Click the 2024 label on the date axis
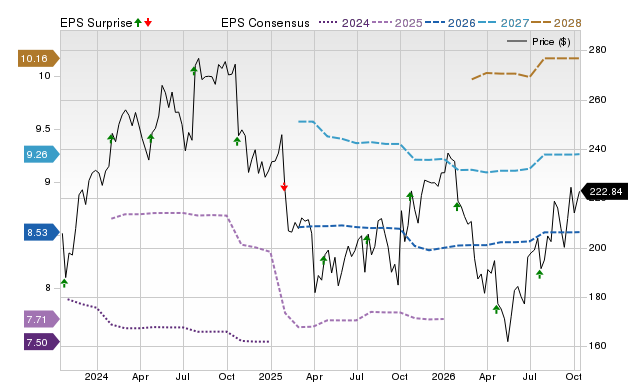 (96, 376)
